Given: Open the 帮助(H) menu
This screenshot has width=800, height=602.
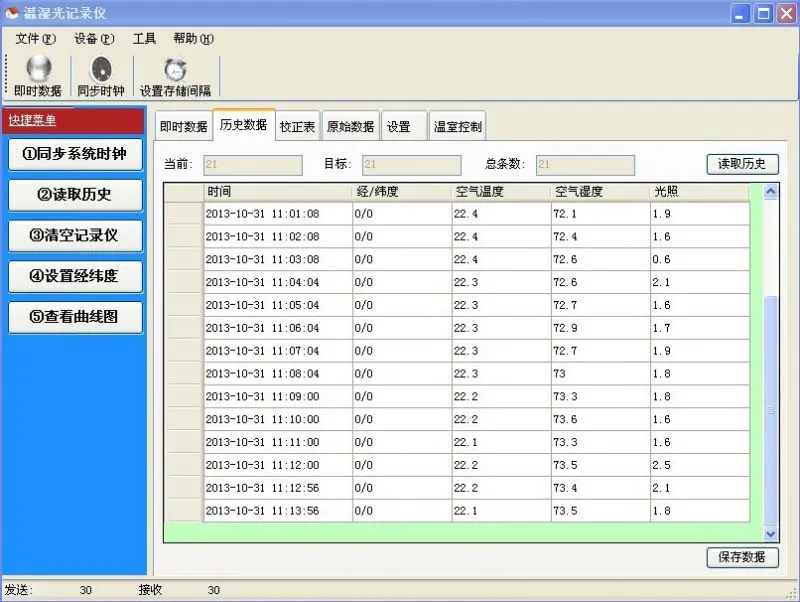Looking at the screenshot, I should [193, 39].
